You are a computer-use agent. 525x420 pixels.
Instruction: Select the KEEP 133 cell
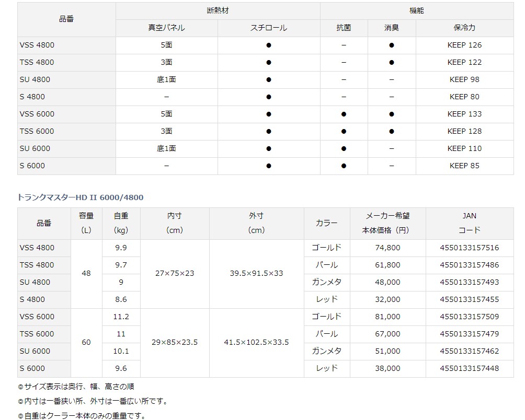(465, 114)
